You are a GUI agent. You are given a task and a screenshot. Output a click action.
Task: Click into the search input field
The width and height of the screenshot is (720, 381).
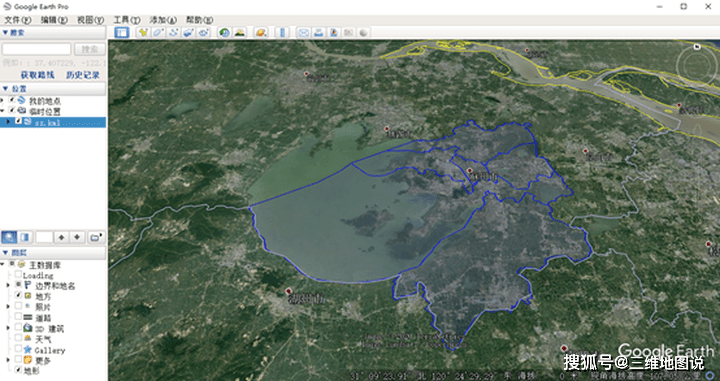pos(36,49)
